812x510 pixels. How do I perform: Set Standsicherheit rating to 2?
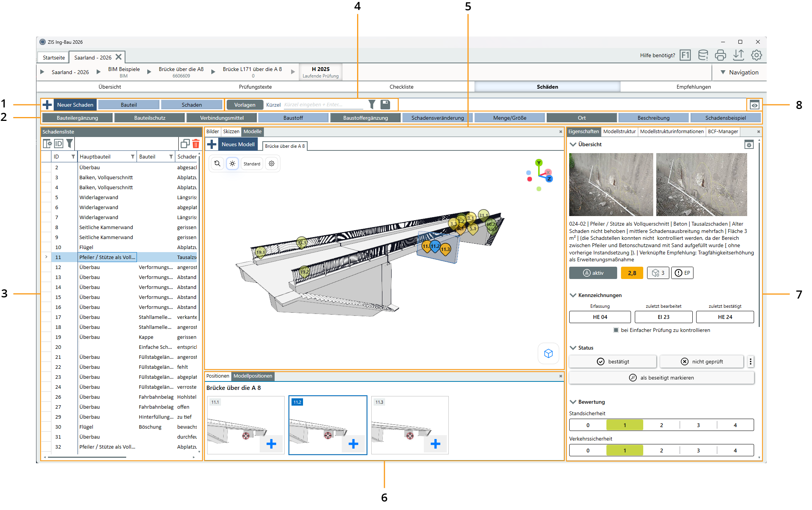[x=661, y=425]
